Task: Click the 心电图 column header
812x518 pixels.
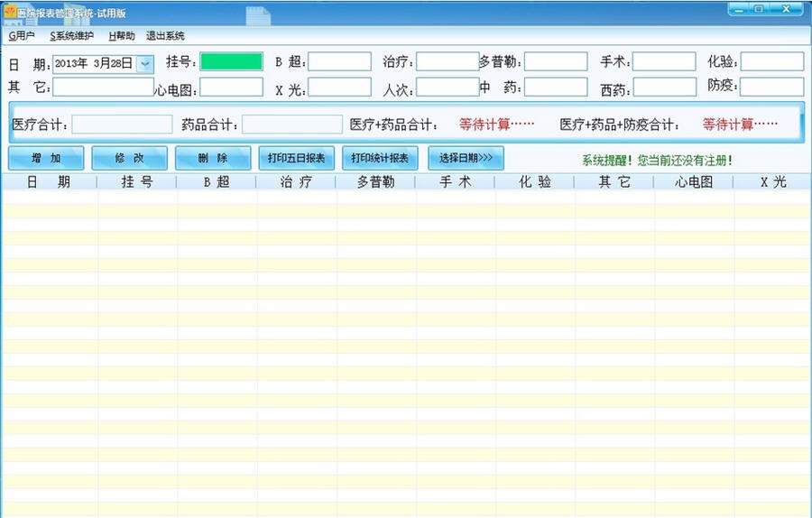Action: tap(694, 181)
